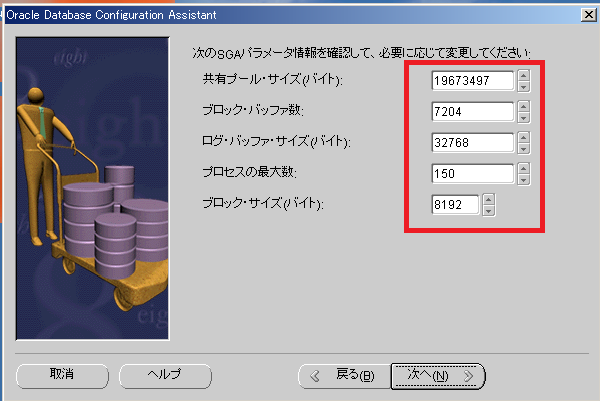Decrease block size with down arrow
The image size is (600, 401).
tap(489, 211)
